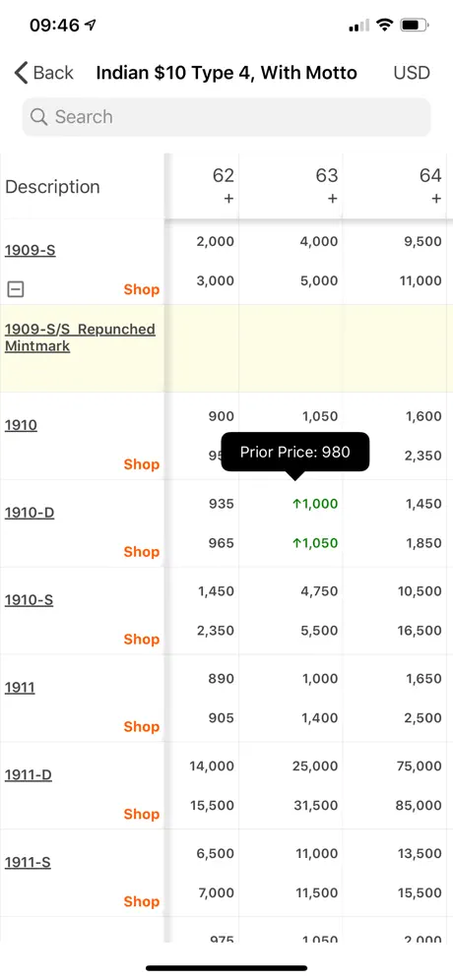453x980 pixels.
Task: Tap Shop under the 1910 row
Action: coord(142,464)
